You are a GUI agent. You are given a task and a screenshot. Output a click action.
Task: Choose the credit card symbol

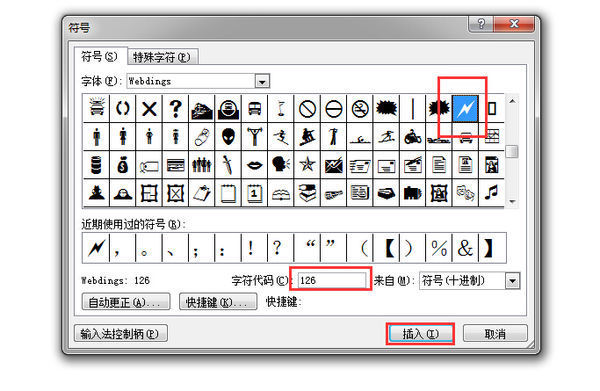(176, 165)
